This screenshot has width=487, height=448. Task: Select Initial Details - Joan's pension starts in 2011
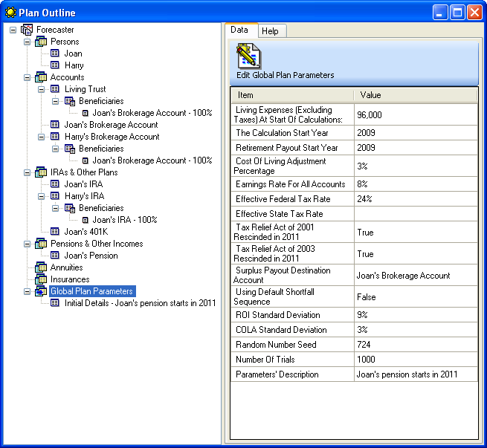click(140, 303)
